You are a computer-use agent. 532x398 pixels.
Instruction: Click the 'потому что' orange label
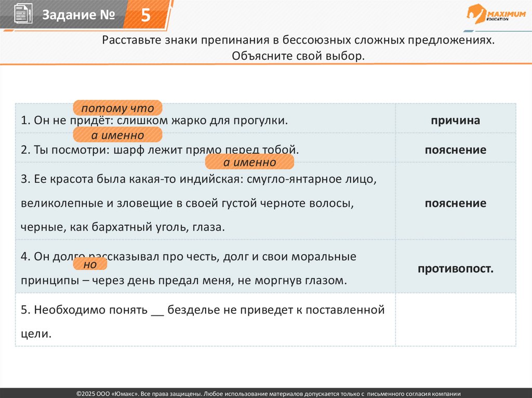(118, 108)
